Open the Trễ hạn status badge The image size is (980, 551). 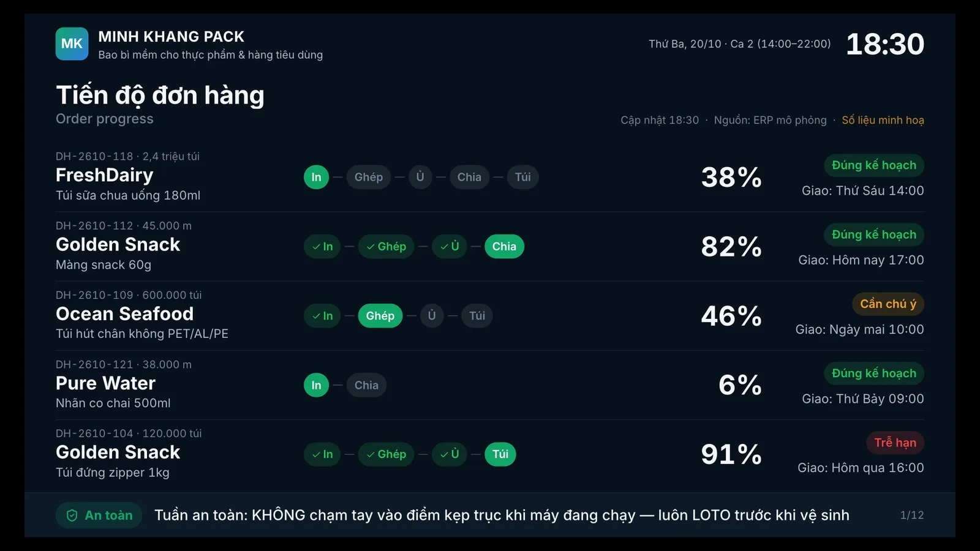pyautogui.click(x=895, y=443)
